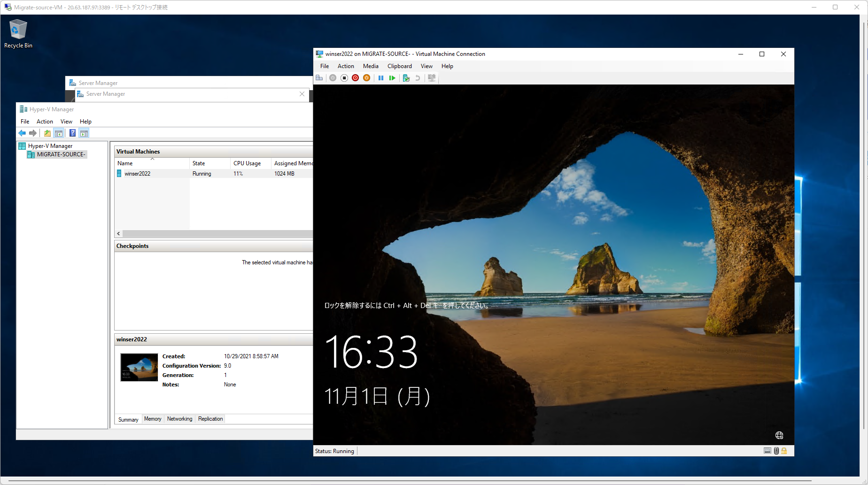Open the Media menu in VM Connection

point(371,66)
